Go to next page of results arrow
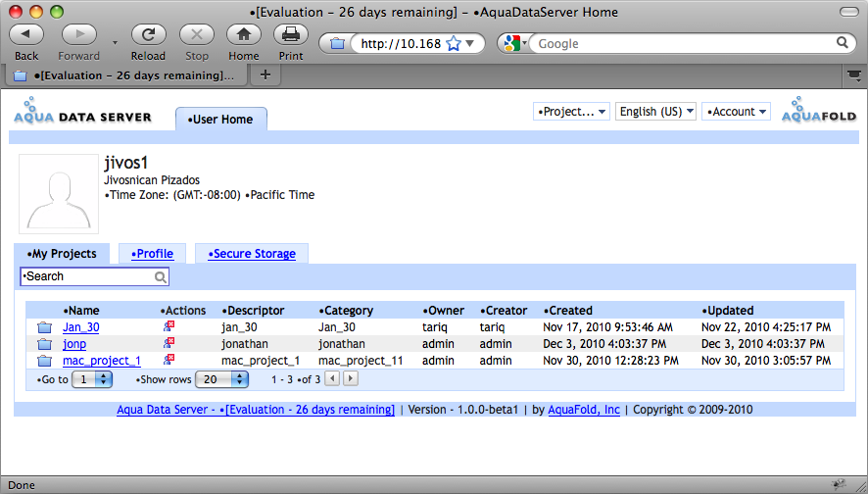The width and height of the screenshot is (868, 494). (x=351, y=378)
